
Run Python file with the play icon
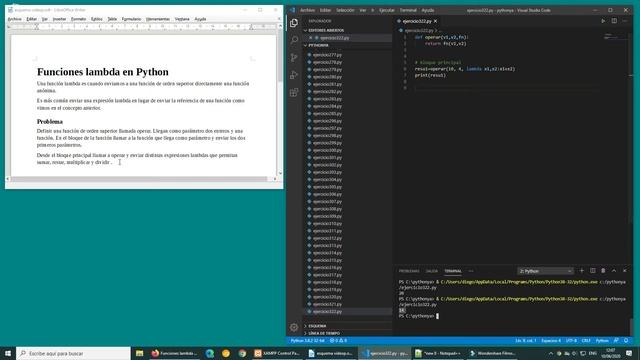(603, 21)
